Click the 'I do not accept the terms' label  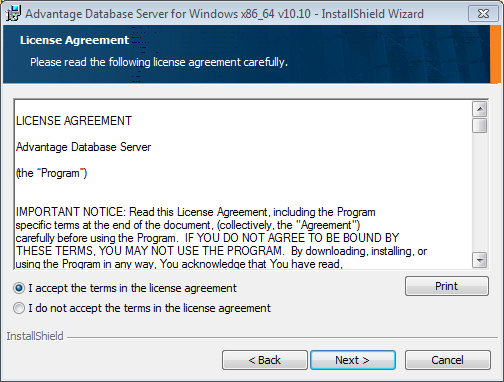149,308
